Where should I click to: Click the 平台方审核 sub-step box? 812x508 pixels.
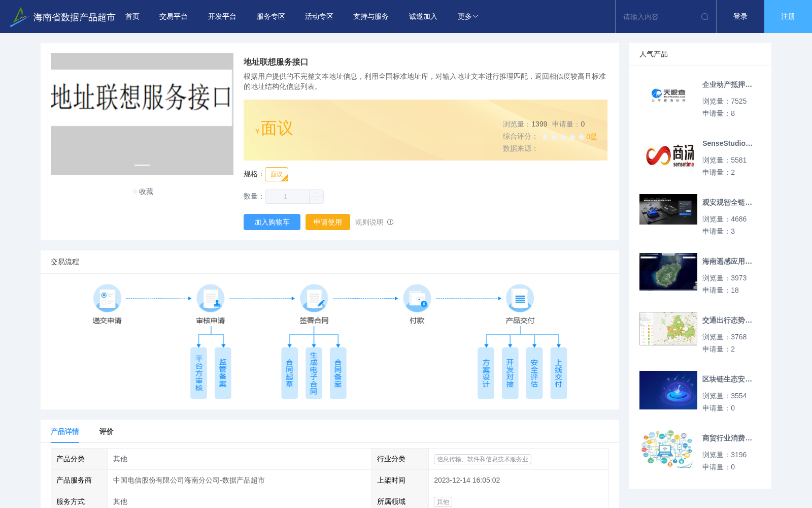pos(199,373)
